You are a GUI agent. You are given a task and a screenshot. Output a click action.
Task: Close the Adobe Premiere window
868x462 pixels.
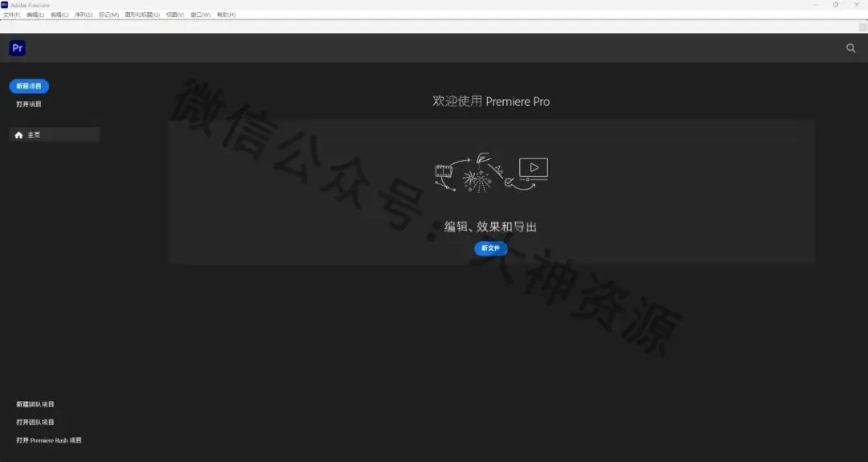(857, 5)
